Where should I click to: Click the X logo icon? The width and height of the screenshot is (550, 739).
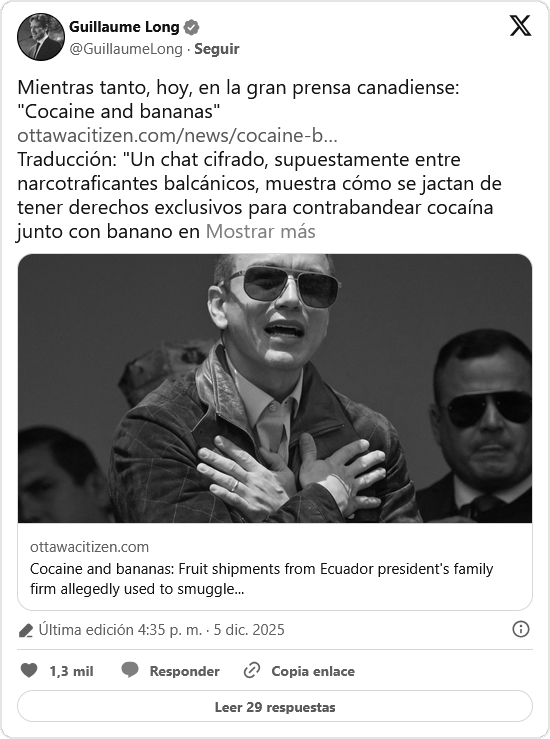pyautogui.click(x=520, y=25)
